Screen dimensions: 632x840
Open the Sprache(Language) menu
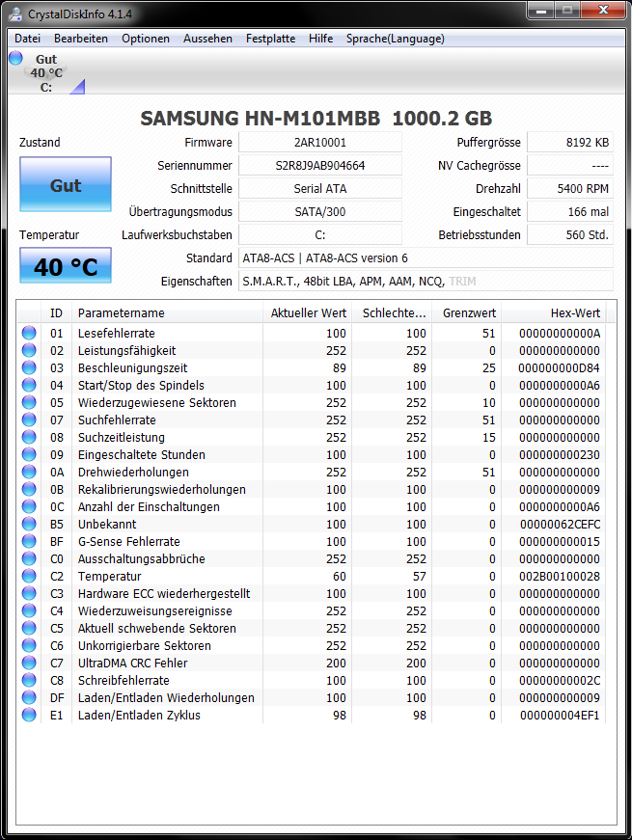pyautogui.click(x=395, y=39)
